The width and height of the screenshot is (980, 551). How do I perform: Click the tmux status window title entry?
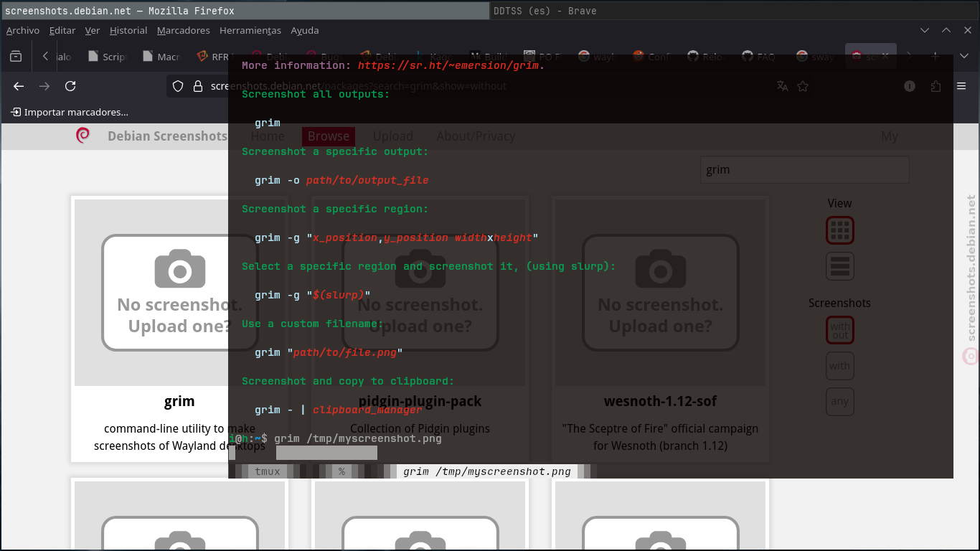point(487,471)
